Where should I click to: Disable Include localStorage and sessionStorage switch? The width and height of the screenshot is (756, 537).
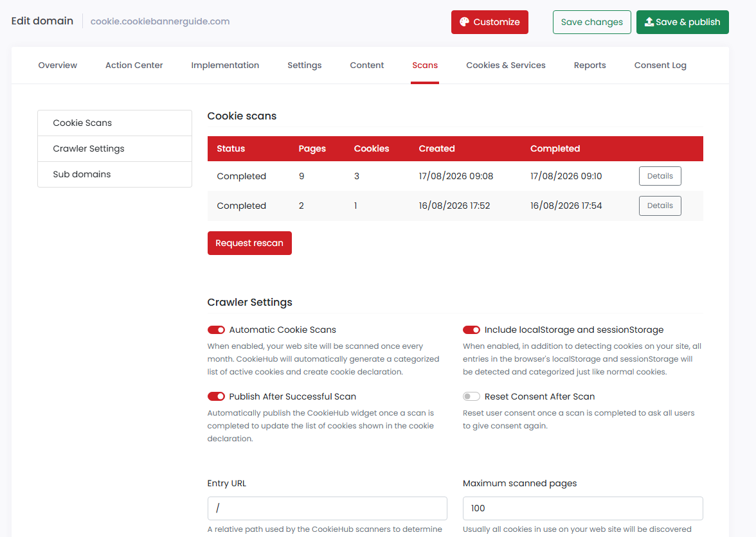(x=472, y=330)
